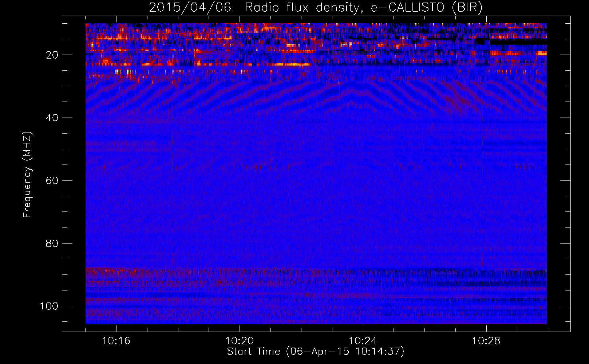Viewport: 589px width, 364px height.
Task: Click the 40 frequency tick label
Action: 52,118
